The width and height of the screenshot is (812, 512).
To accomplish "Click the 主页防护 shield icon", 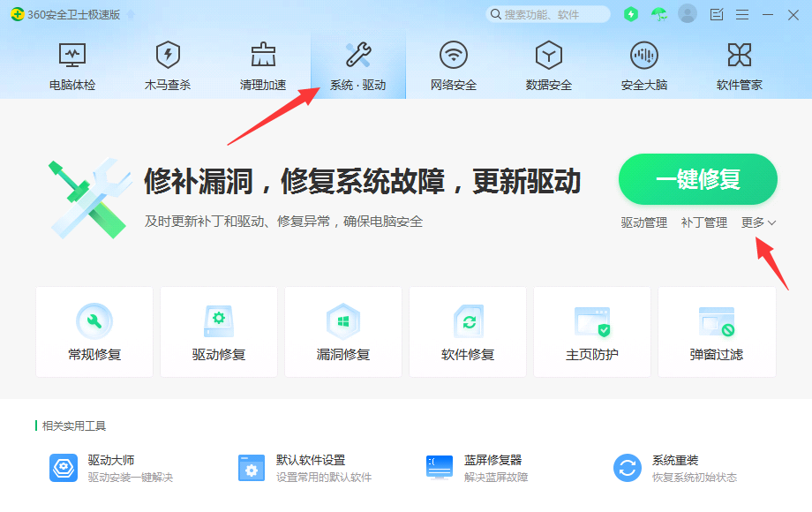I will (x=592, y=321).
